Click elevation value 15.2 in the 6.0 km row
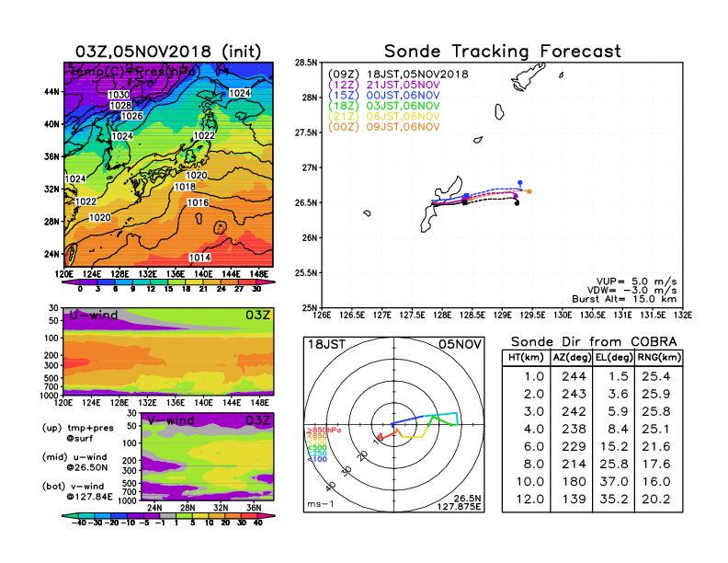Screen dimensions: 728x563 (x=614, y=447)
